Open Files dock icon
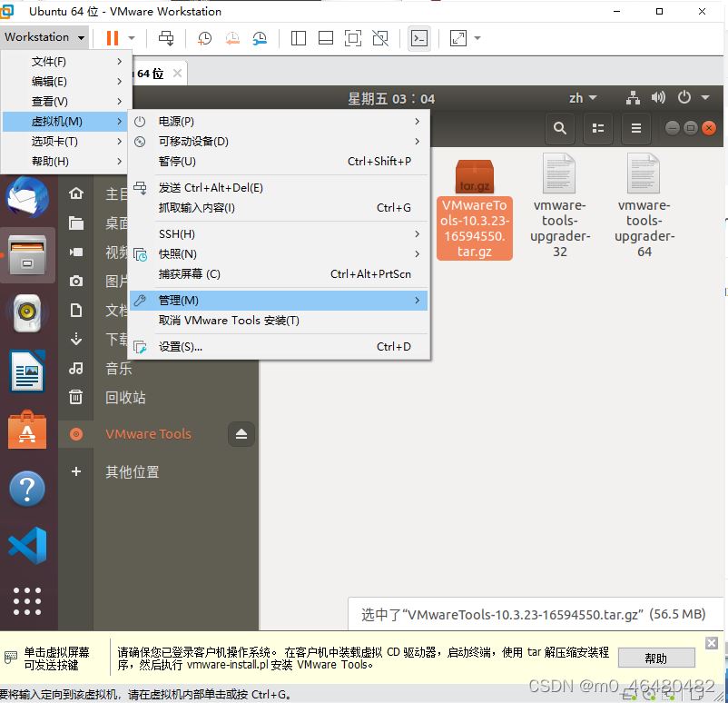Viewport: 728px width, 703px height. pyautogui.click(x=28, y=255)
